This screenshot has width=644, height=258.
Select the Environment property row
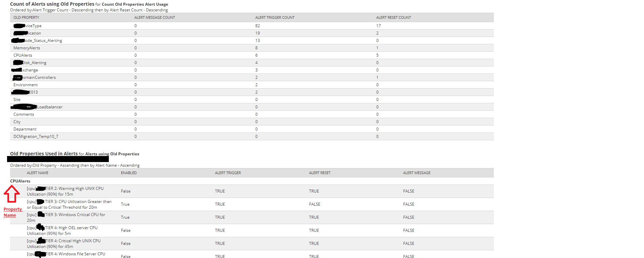252,85
